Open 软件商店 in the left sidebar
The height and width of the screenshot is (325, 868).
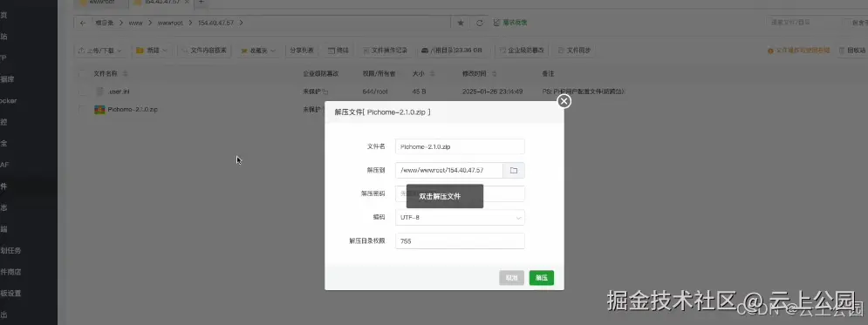coord(10,272)
